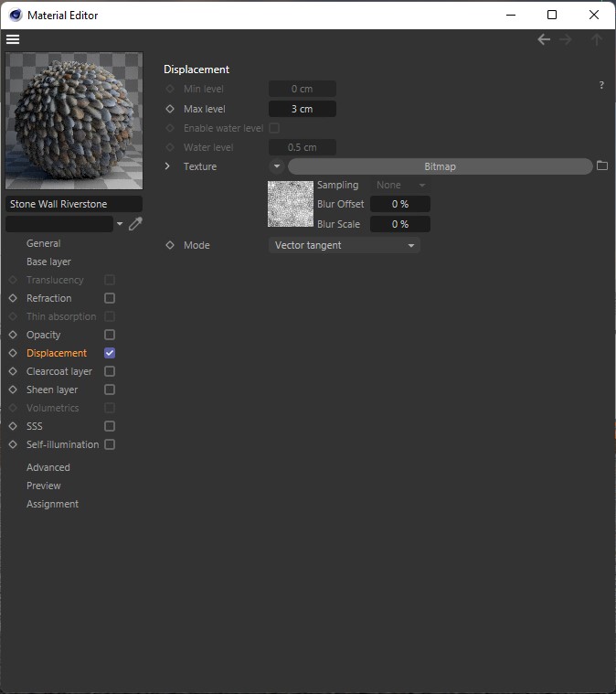Select the Self-illumination channel label
This screenshot has height=694, width=616.
[x=63, y=444]
